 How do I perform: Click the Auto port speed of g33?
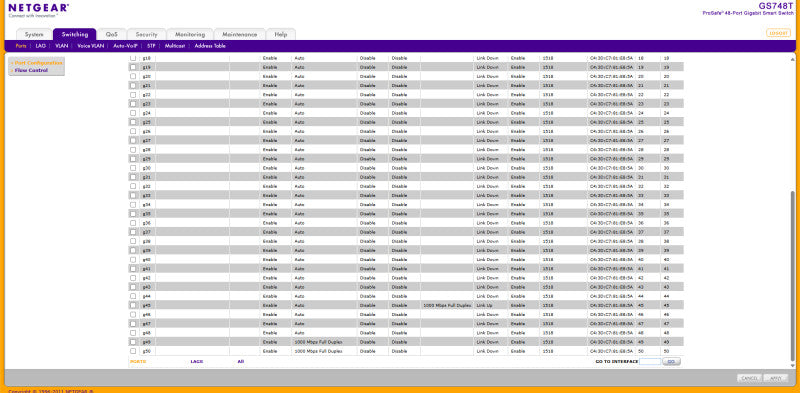299,195
